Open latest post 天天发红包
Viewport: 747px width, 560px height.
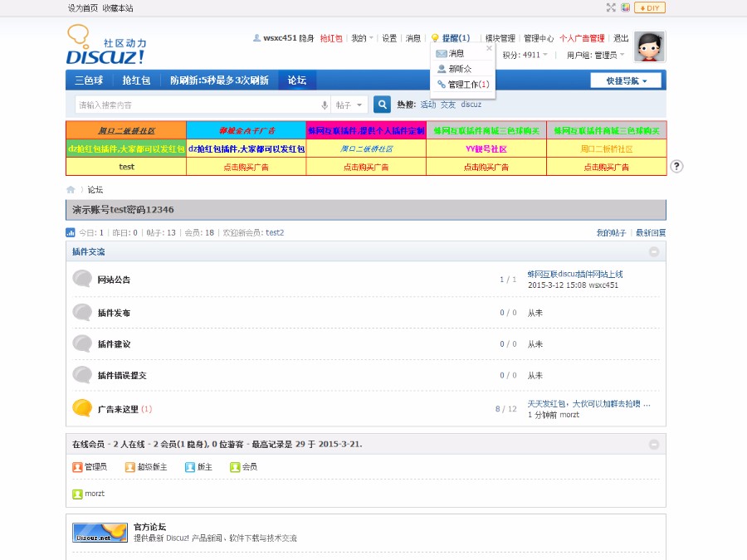[588, 403]
